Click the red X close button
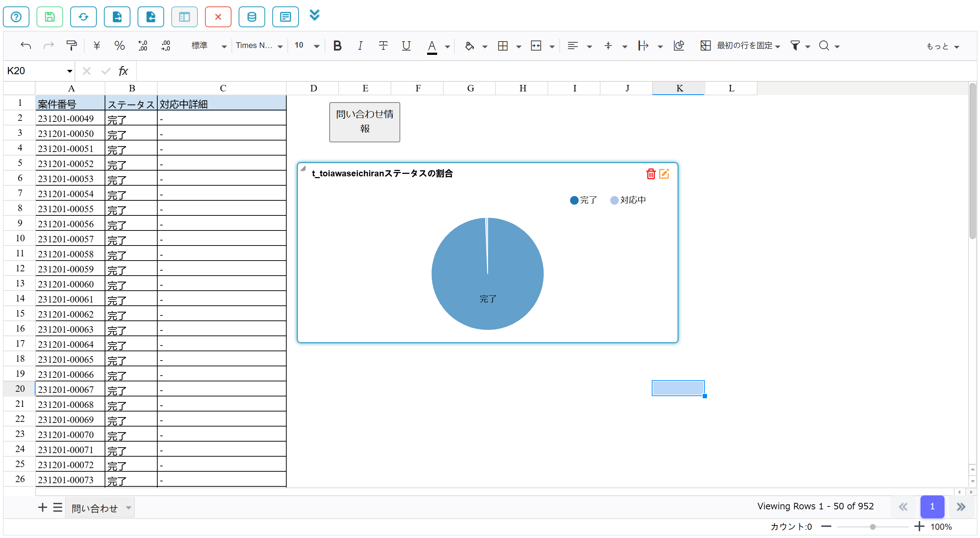 pyautogui.click(x=218, y=17)
